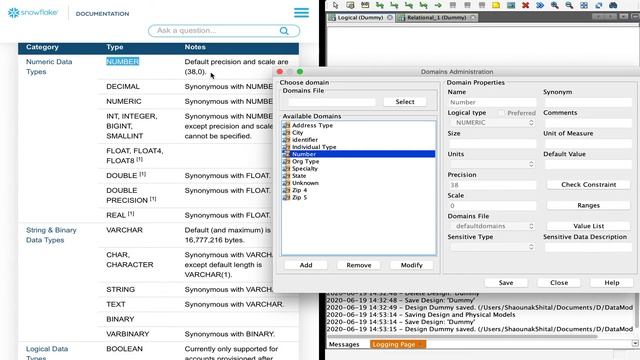Click the refresh arrows toolbar icon

pyautogui.click(x=598, y=5)
